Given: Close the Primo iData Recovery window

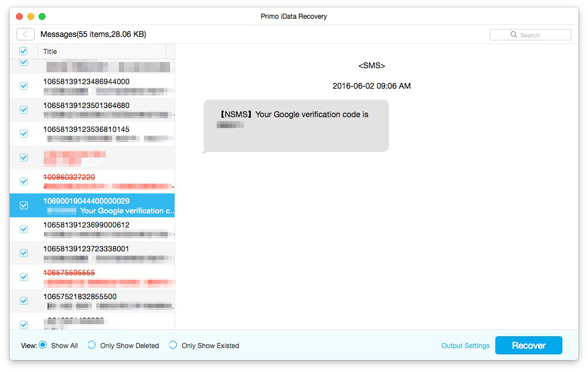Looking at the screenshot, I should tap(19, 16).
